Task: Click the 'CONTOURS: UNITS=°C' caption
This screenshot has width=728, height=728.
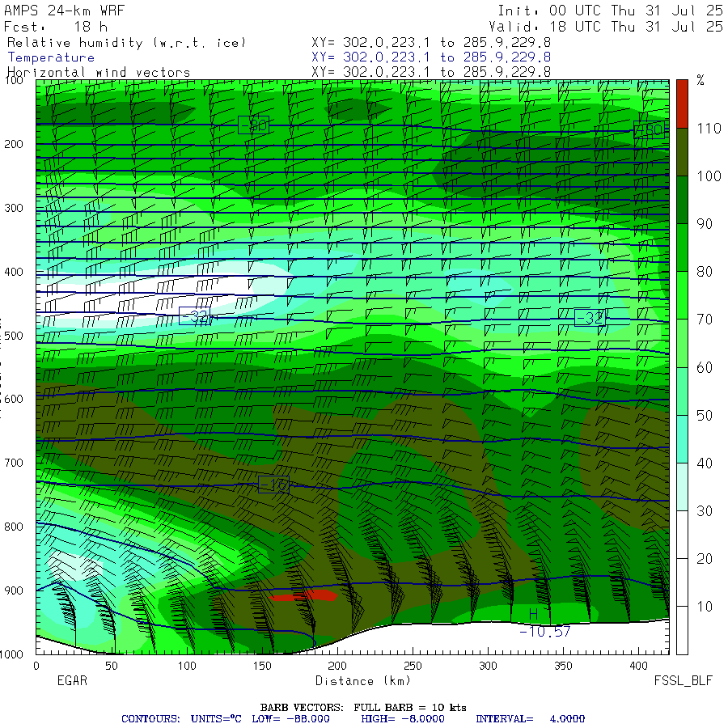Action: [x=181, y=719]
